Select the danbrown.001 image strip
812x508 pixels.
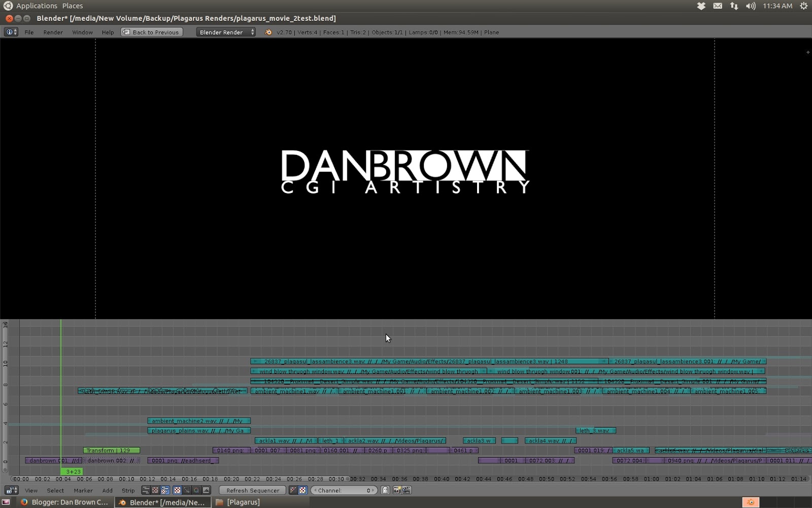(x=54, y=460)
